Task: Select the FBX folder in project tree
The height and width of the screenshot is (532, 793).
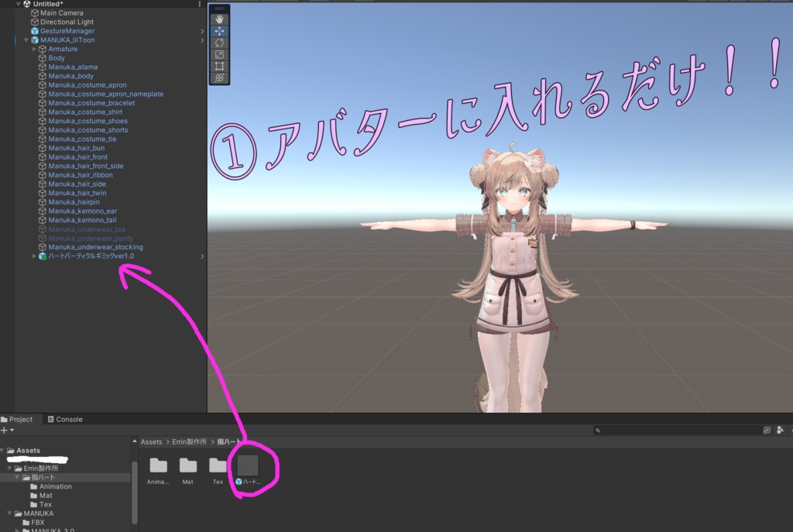Action: click(x=33, y=523)
